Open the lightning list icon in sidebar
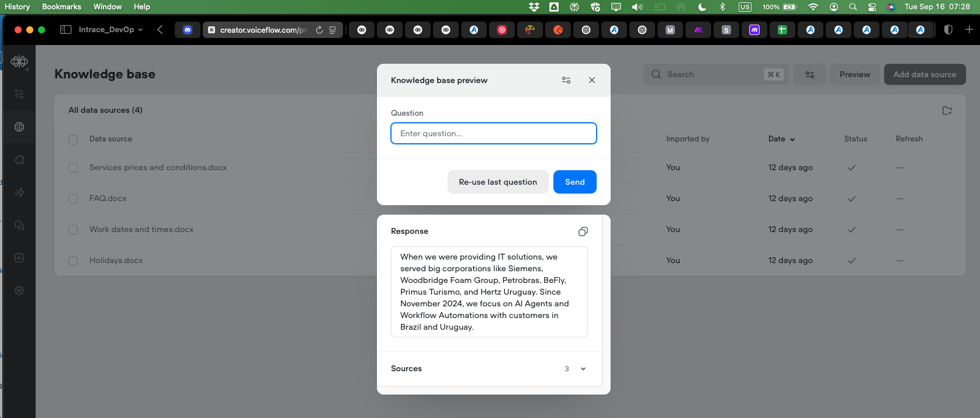The width and height of the screenshot is (980, 418). point(19,192)
